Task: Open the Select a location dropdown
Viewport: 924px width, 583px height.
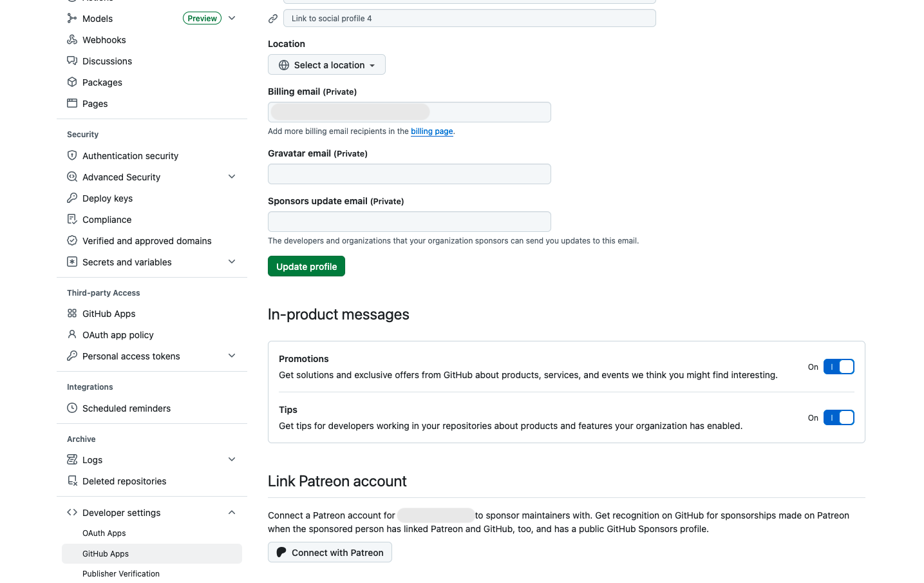Action: [x=326, y=64]
